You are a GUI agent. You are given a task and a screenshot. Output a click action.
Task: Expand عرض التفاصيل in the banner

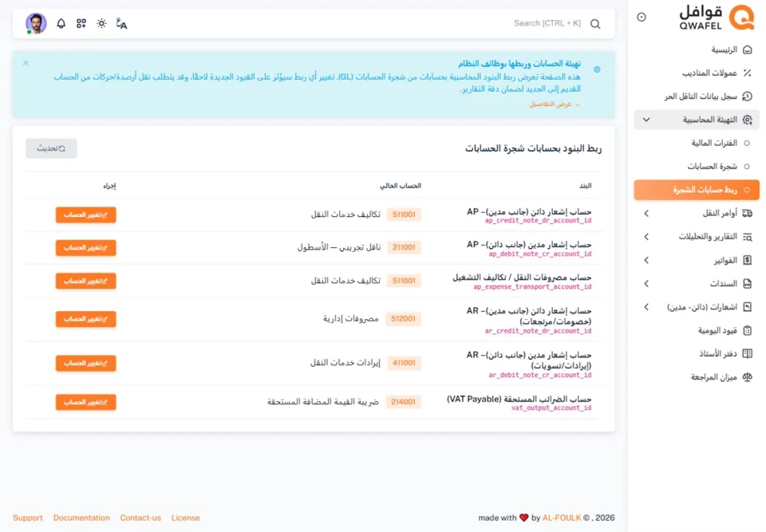coord(554,104)
